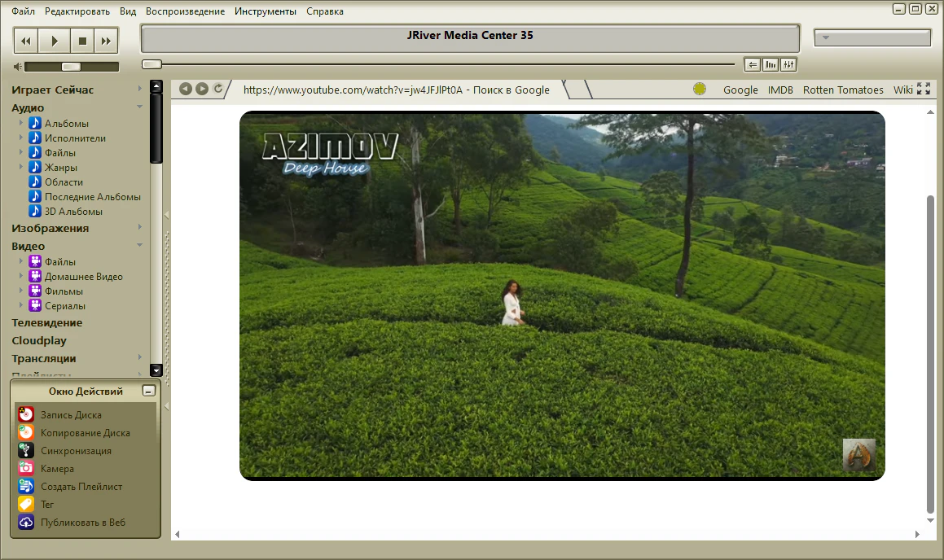The width and height of the screenshot is (944, 560).
Task: Expand the Альбомы tree node arrow
Action: [x=21, y=124]
